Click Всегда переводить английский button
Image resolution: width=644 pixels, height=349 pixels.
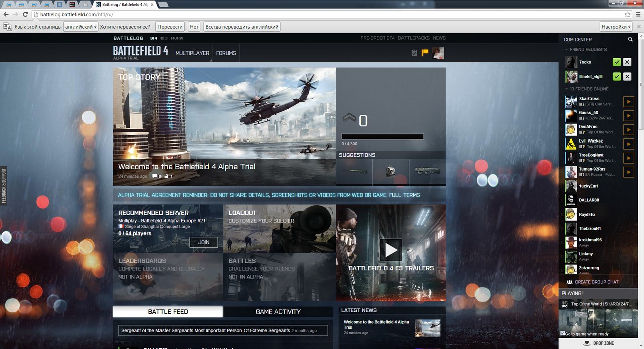(x=242, y=26)
